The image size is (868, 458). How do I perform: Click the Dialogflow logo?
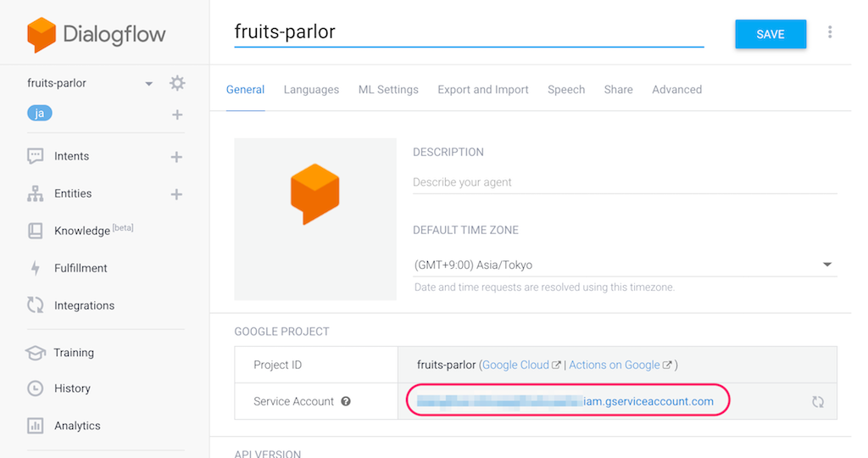pyautogui.click(x=97, y=34)
